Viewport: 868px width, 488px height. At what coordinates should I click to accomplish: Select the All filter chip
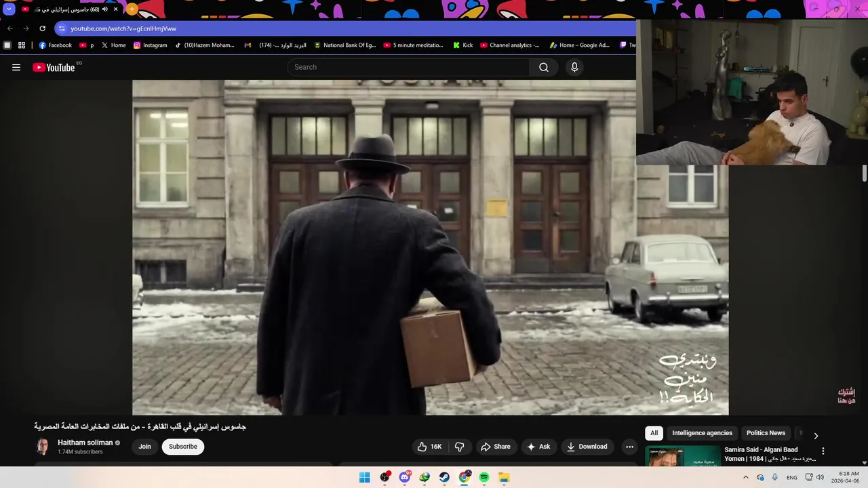[654, 433]
